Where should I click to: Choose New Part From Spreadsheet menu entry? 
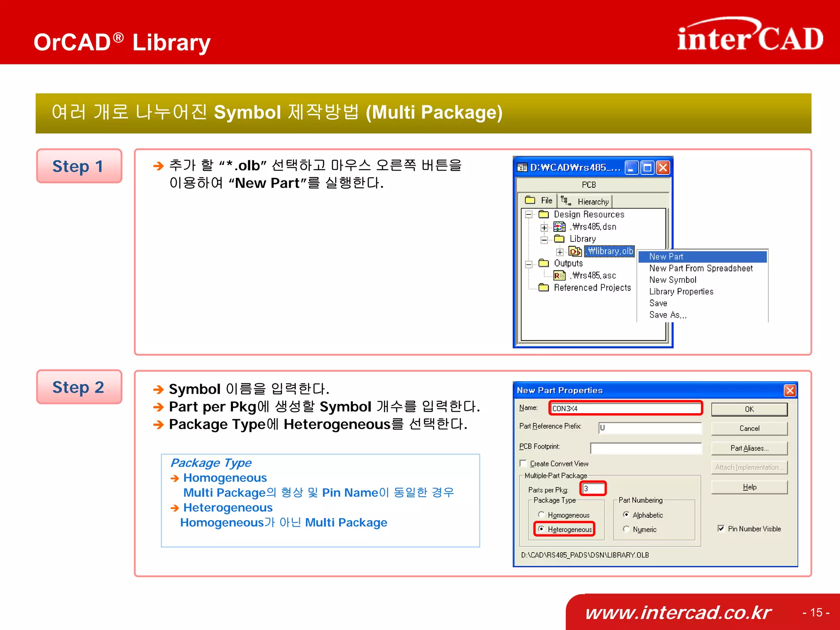[701, 268]
